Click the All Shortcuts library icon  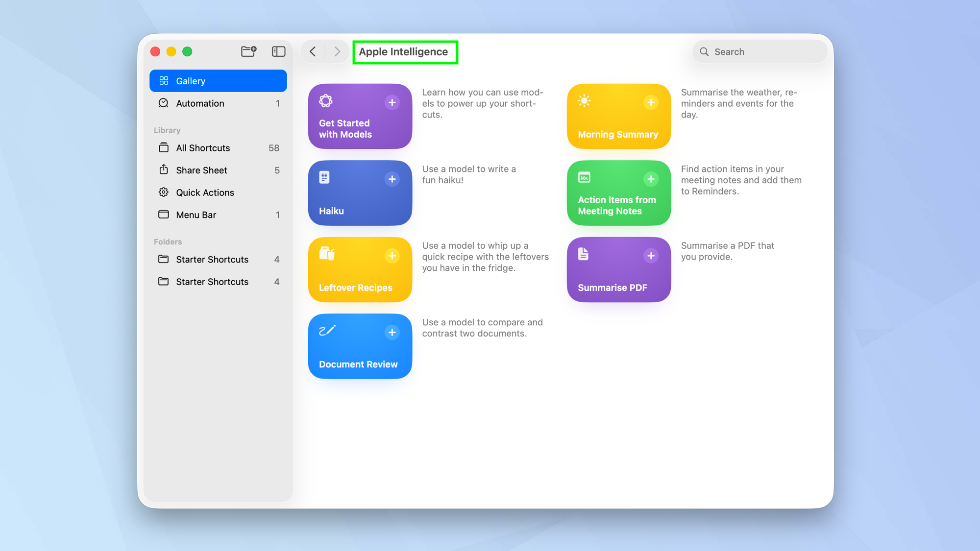pos(164,147)
